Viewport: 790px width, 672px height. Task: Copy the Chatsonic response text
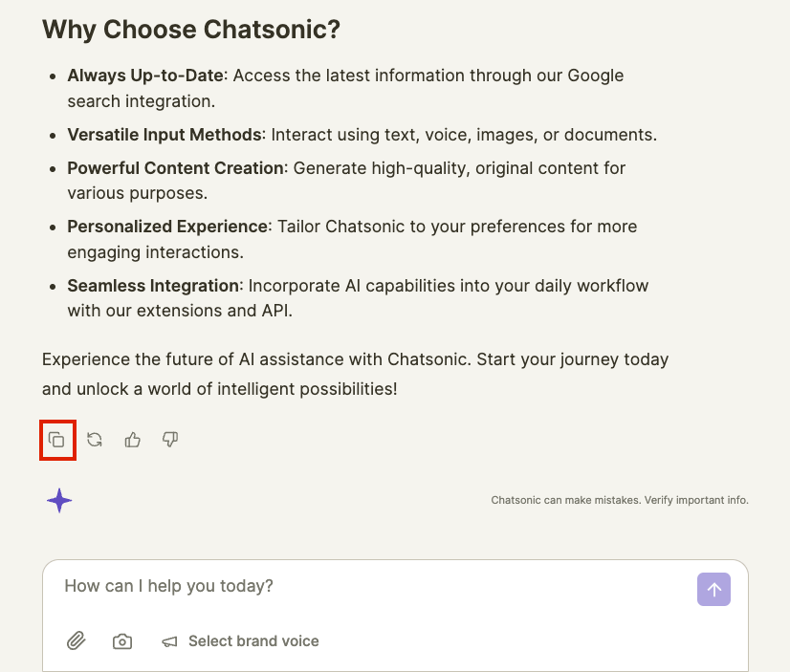[x=57, y=440]
